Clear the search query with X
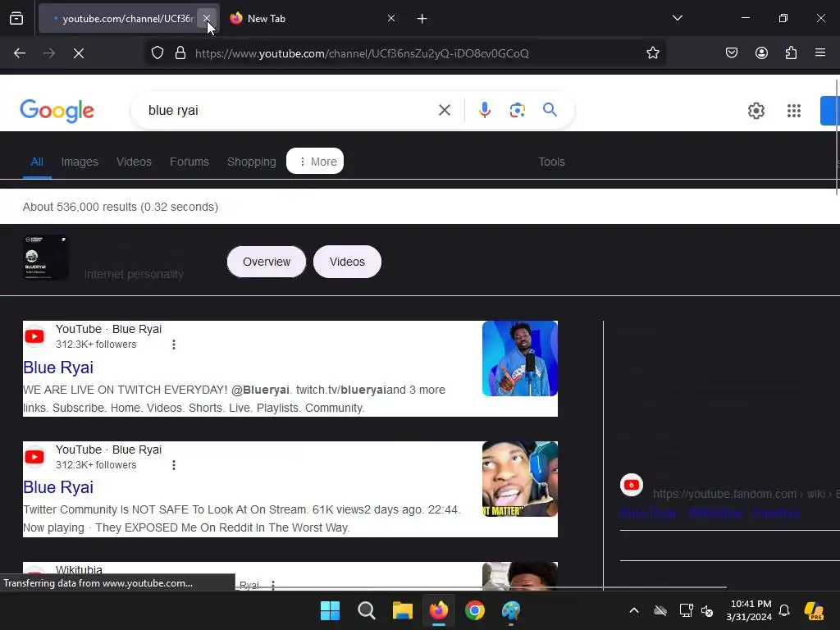Viewport: 840px width, 630px height. [x=444, y=111]
